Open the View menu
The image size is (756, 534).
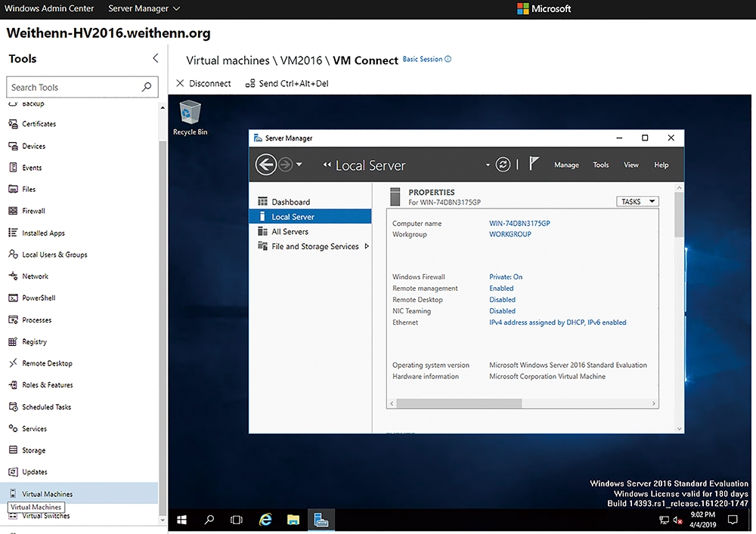[x=631, y=165]
